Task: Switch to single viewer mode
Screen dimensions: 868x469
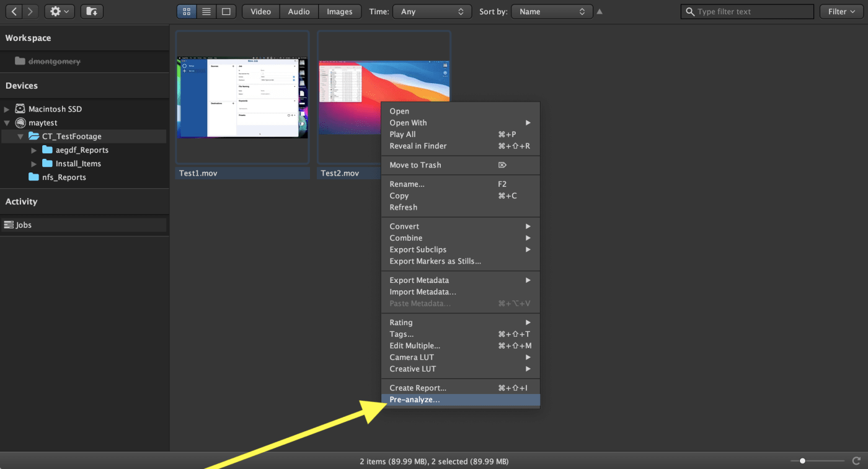Action: [x=226, y=12]
